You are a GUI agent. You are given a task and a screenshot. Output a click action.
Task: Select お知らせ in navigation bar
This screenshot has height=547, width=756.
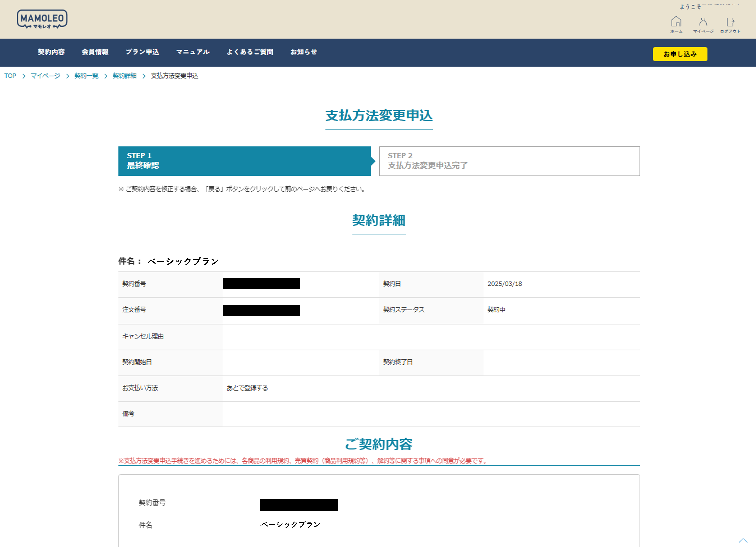(x=304, y=52)
